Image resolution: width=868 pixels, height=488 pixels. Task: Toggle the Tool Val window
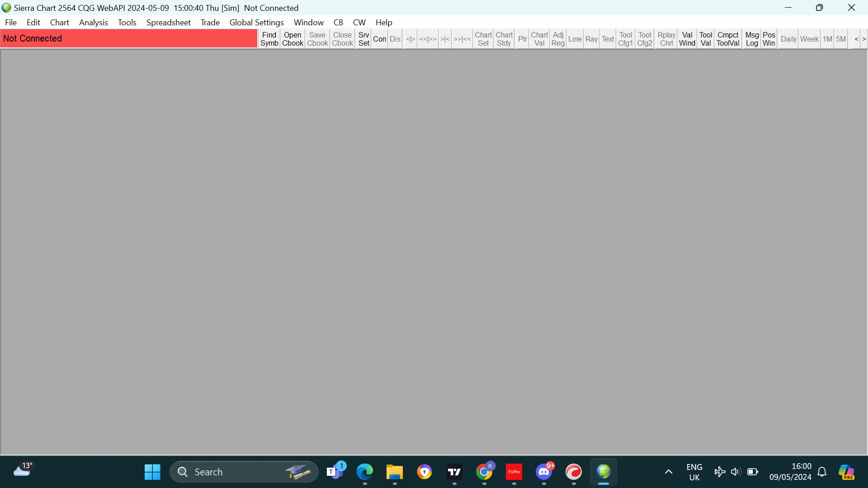pos(705,39)
